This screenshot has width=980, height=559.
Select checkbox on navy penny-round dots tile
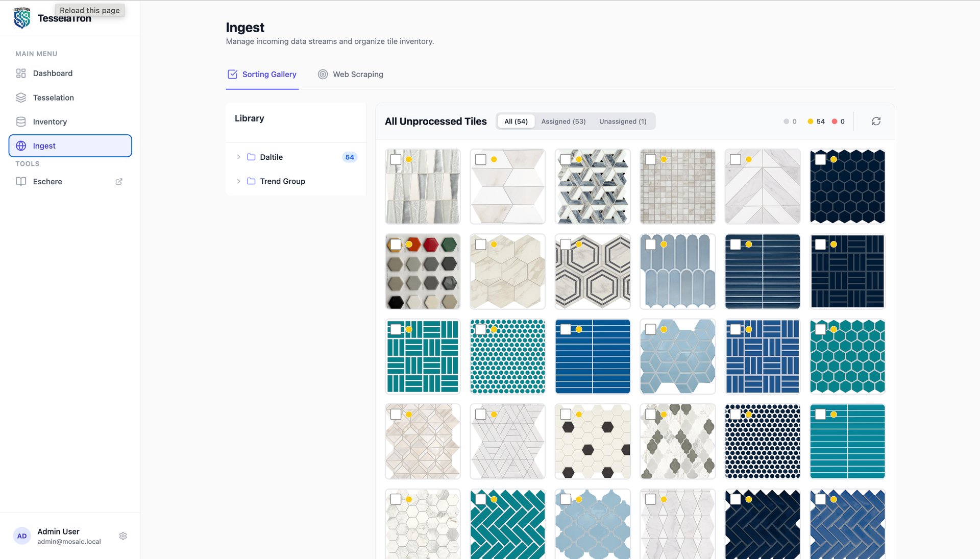736,415
